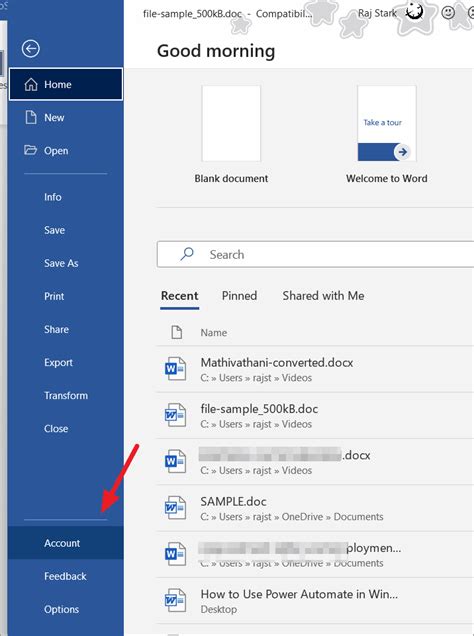Open the Feedback page
This screenshot has height=636, width=474.
65,576
